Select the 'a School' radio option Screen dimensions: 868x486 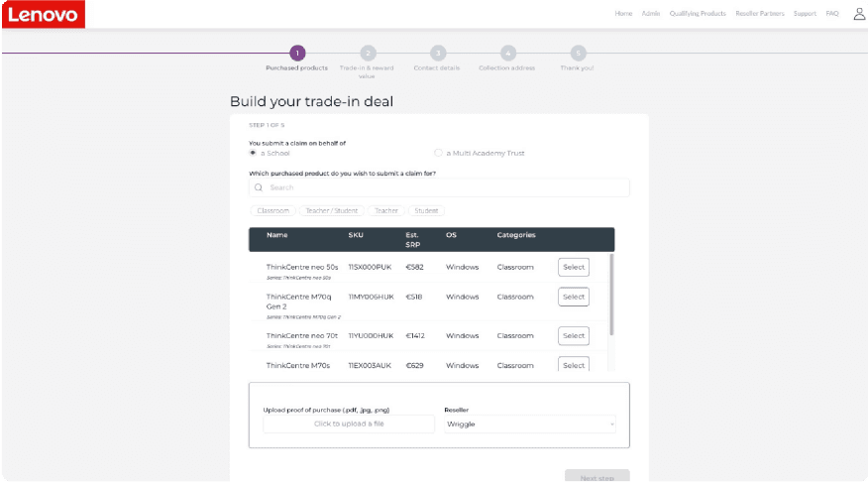(253, 153)
